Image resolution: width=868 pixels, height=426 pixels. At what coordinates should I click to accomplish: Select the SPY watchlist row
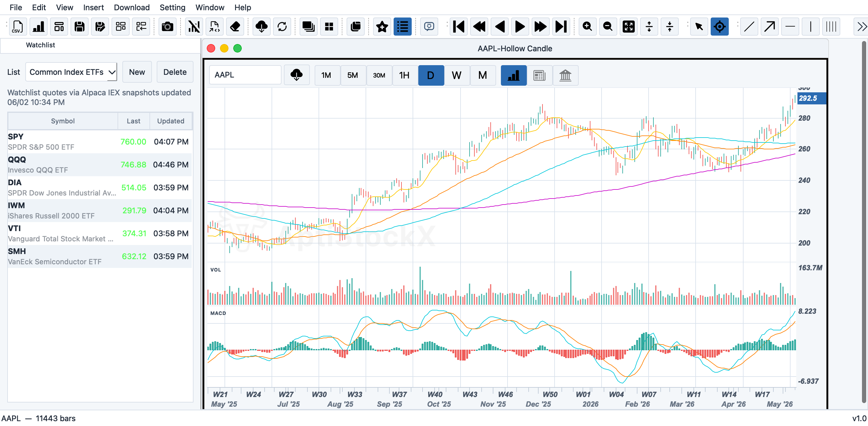coord(100,142)
